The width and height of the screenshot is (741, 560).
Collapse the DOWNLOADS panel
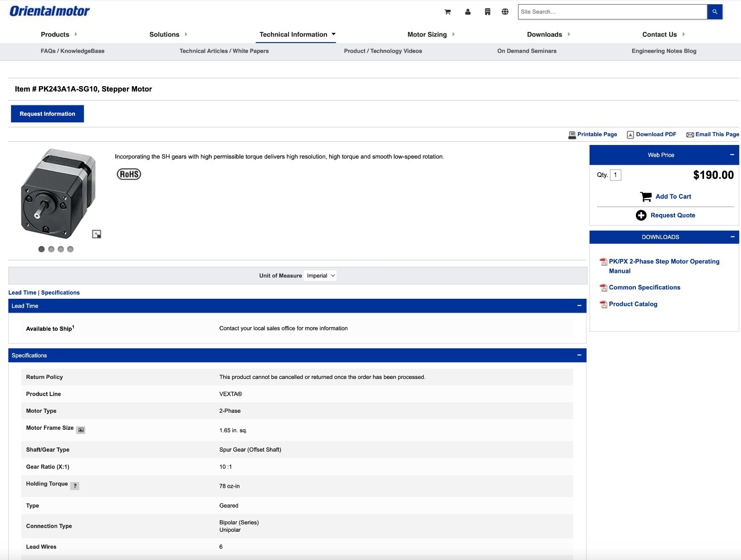[732, 237]
